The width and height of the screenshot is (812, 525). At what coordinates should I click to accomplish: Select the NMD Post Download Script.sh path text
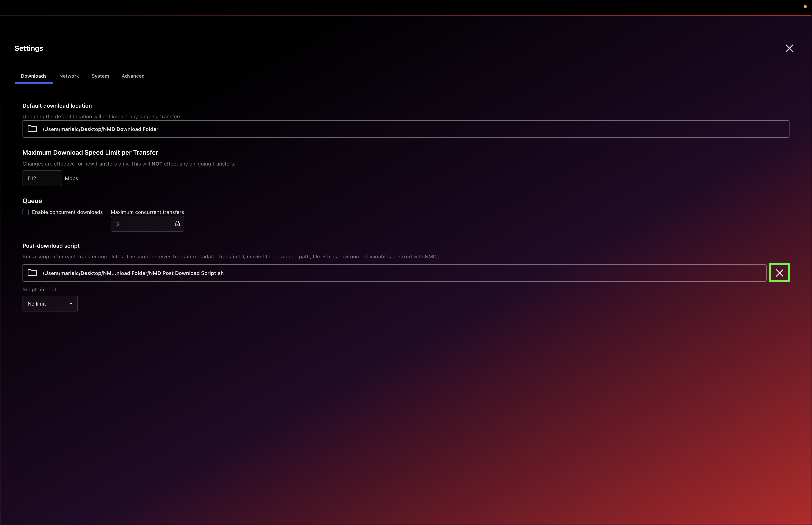133,273
